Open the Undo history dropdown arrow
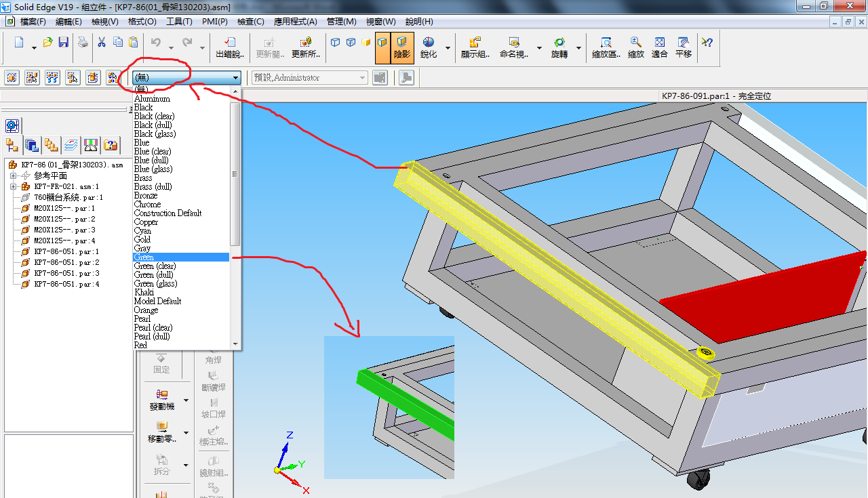This screenshot has height=498, width=868. tap(170, 48)
